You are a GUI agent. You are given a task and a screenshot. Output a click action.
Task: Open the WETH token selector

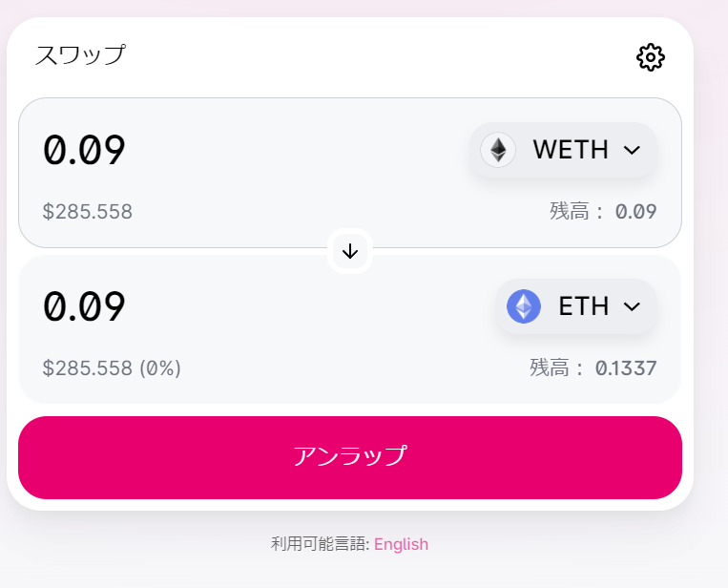563,150
